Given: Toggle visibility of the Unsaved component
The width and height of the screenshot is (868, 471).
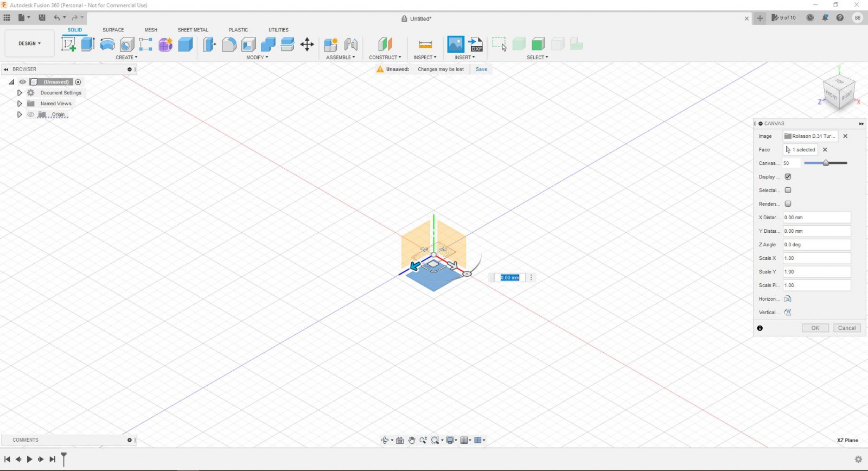Looking at the screenshot, I should coord(22,82).
